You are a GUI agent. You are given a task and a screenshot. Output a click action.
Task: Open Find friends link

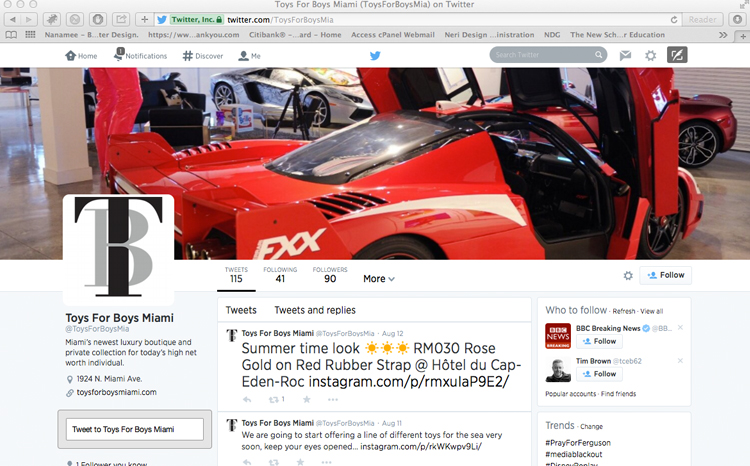coord(618,394)
